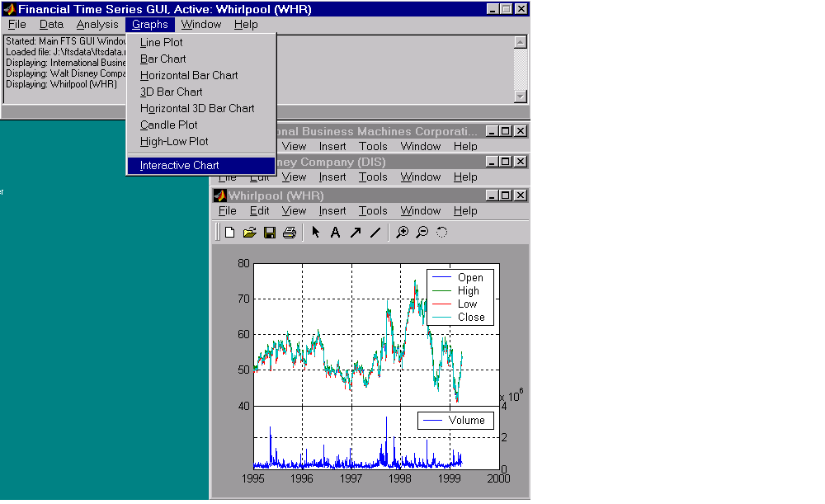Pick the High-Low Plot menu entry
This screenshot has height=504, width=825.
(x=173, y=141)
